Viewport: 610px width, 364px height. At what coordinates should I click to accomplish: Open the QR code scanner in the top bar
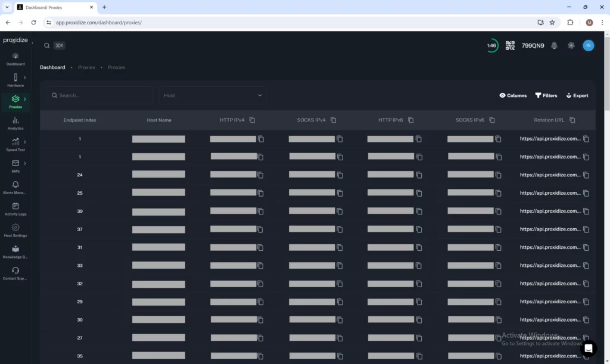click(510, 45)
